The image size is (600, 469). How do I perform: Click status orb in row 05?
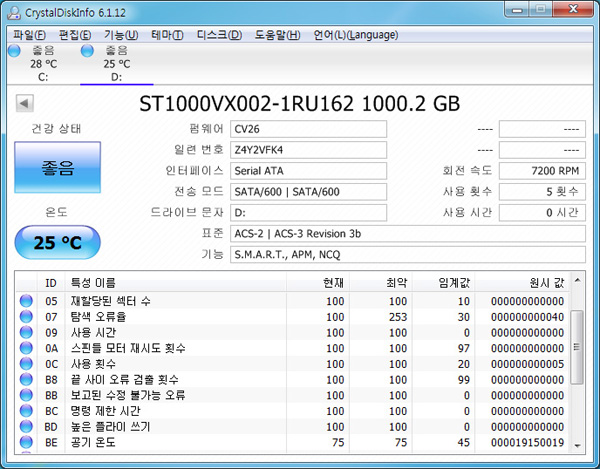[x=26, y=301]
